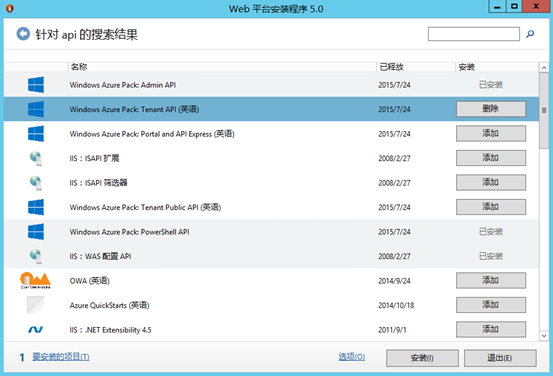The height and width of the screenshot is (376, 553).
Task: Click the OWA orange logo icon
Action: pyautogui.click(x=35, y=280)
